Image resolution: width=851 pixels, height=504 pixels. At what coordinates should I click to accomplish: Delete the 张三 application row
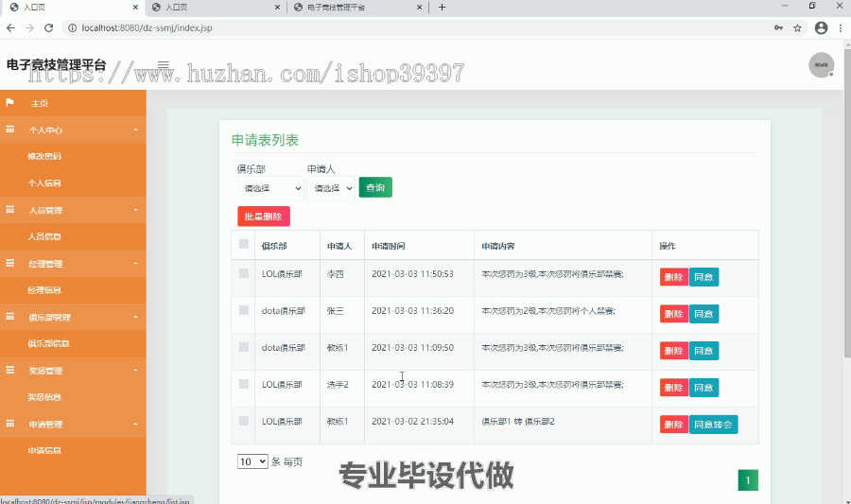[673, 314]
